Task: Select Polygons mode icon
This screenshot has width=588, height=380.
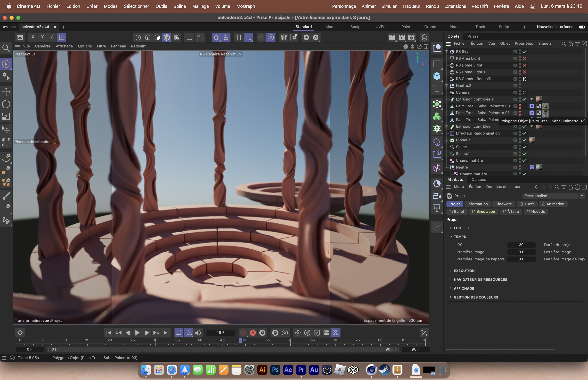Action: pyautogui.click(x=157, y=37)
